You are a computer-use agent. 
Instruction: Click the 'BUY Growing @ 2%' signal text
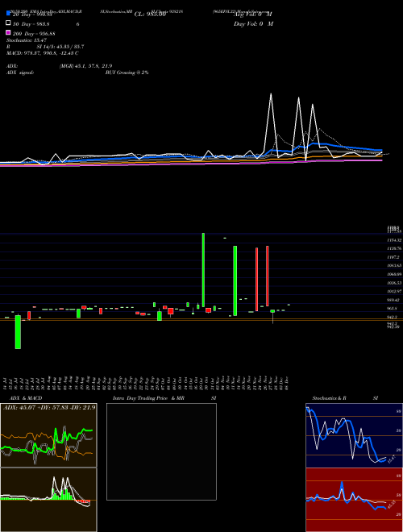pyautogui.click(x=127, y=73)
